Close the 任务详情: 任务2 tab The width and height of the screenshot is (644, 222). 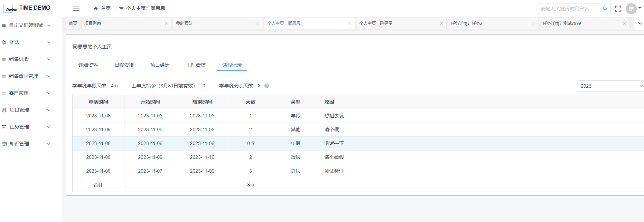click(x=533, y=23)
